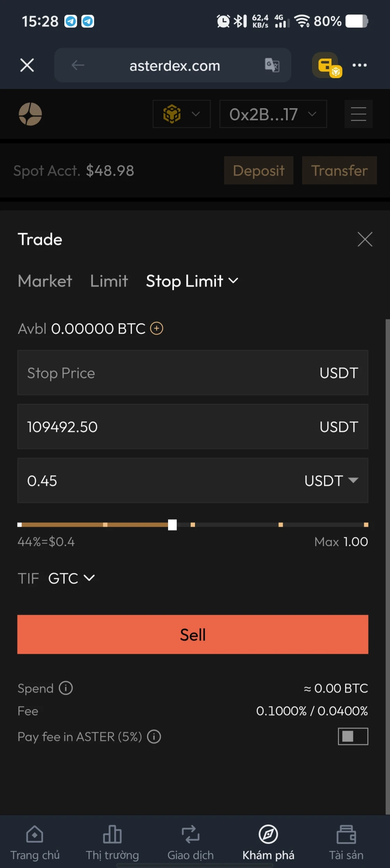Switch to Limit order tab
The height and width of the screenshot is (868, 390).
click(109, 281)
